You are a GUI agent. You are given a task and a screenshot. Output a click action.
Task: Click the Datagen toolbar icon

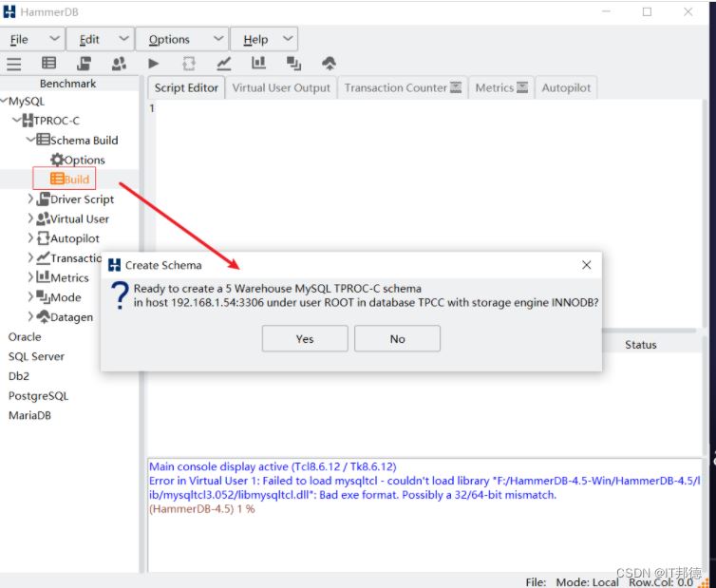(329, 64)
